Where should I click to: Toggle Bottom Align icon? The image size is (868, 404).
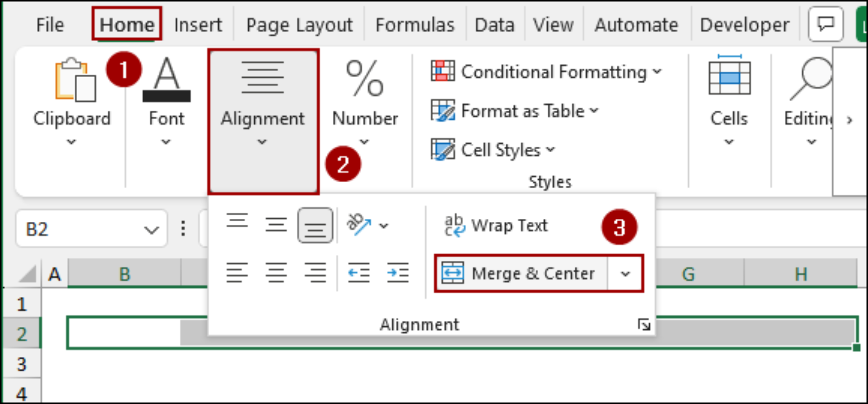315,225
